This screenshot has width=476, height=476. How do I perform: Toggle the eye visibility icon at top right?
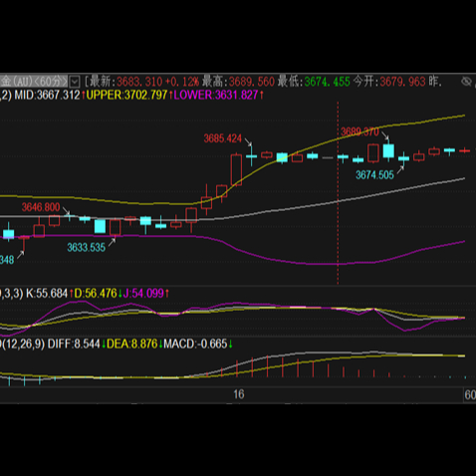[466, 82]
